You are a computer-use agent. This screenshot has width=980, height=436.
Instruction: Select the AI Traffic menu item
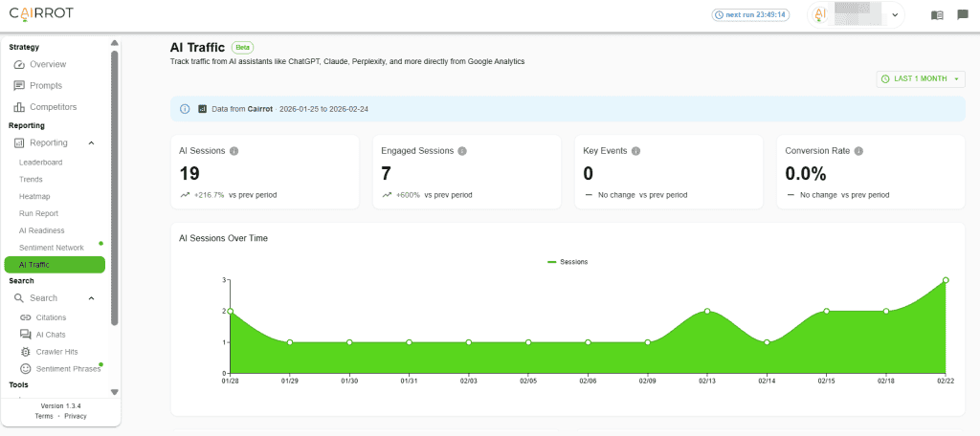click(55, 265)
